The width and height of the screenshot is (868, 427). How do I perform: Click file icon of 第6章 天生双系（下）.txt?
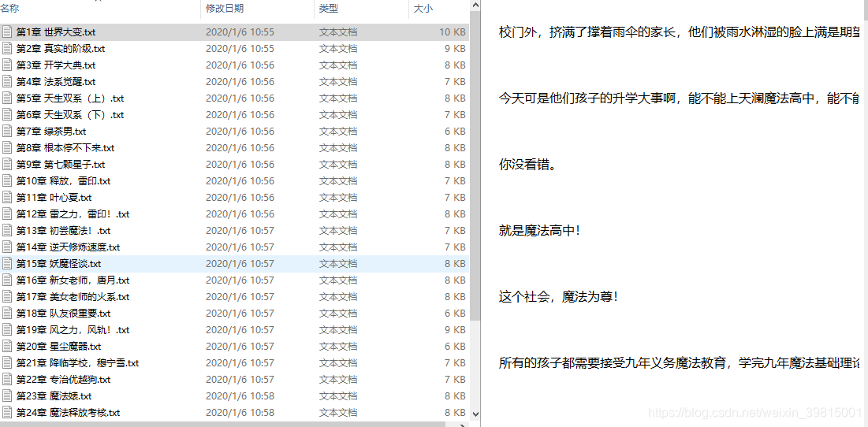[6, 115]
